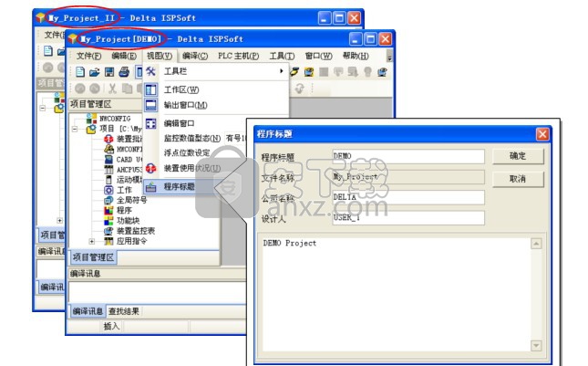Click the rightmost computer icon in top toolbar
The image size is (588, 366).
[382, 72]
